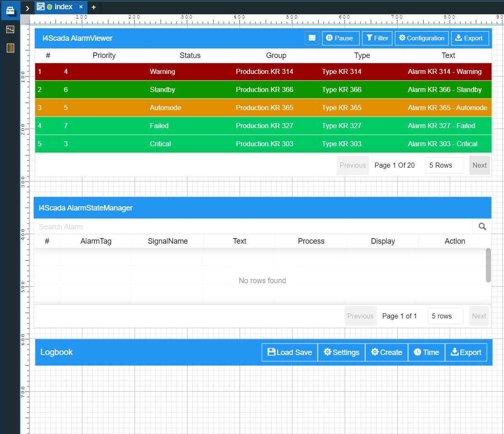Open the sliders properties panel icon

10,29
